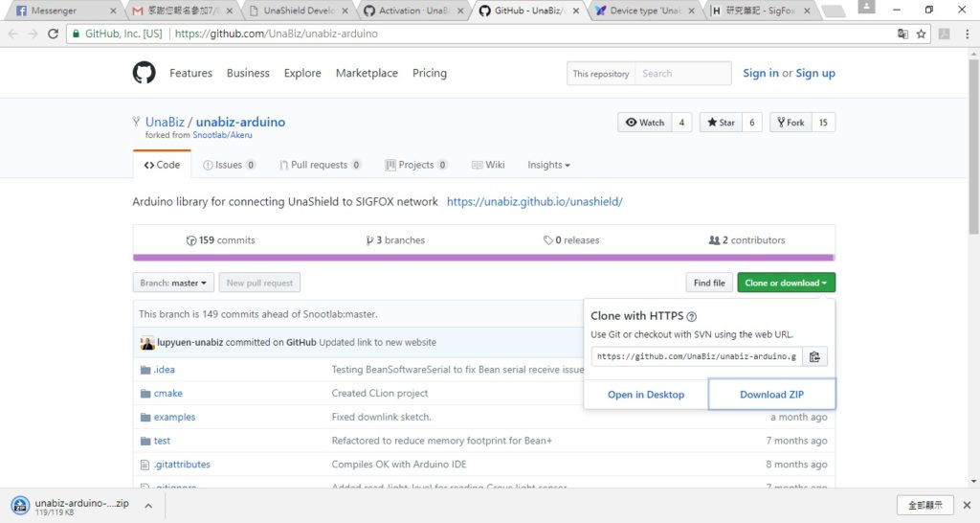Open unabiz.github.io/unashield link

pos(534,201)
